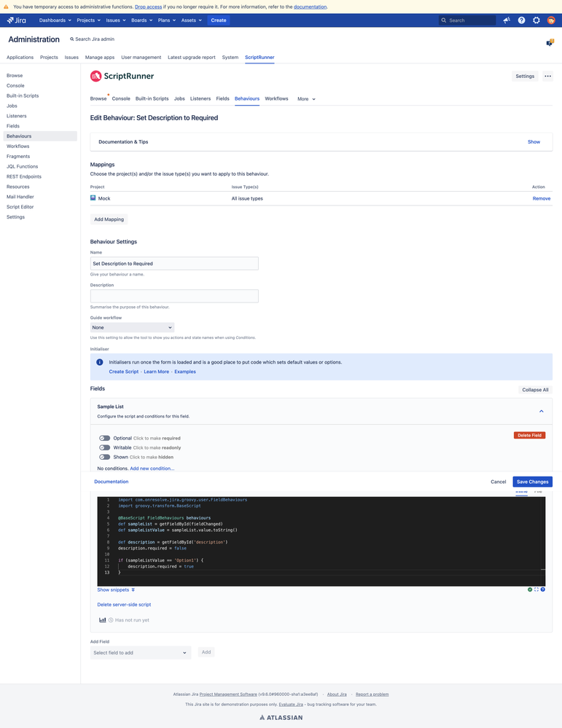The height and width of the screenshot is (728, 562).
Task: Click the behaviour Name input field
Action: (174, 263)
